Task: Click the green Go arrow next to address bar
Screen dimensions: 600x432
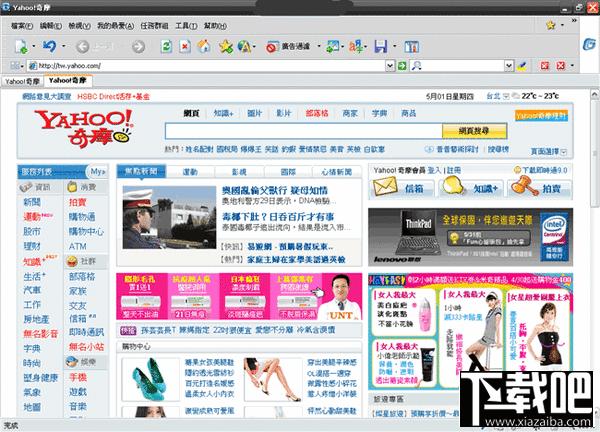Action: pos(402,65)
